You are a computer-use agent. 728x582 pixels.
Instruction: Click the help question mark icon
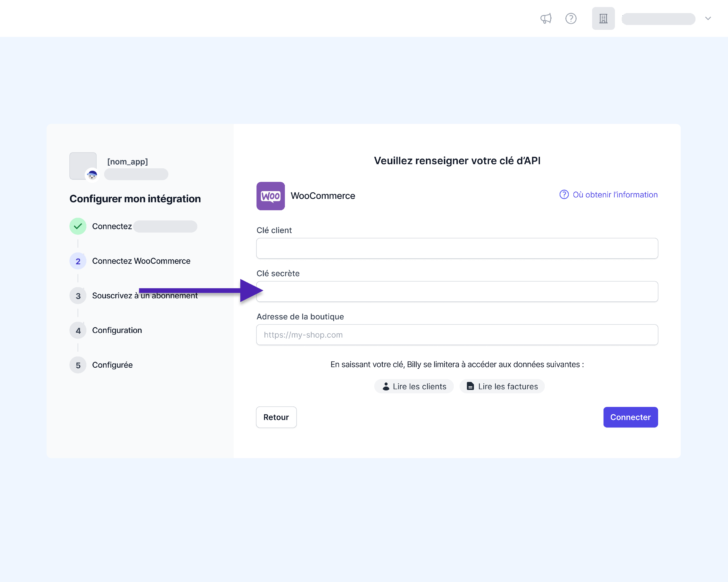571,19
